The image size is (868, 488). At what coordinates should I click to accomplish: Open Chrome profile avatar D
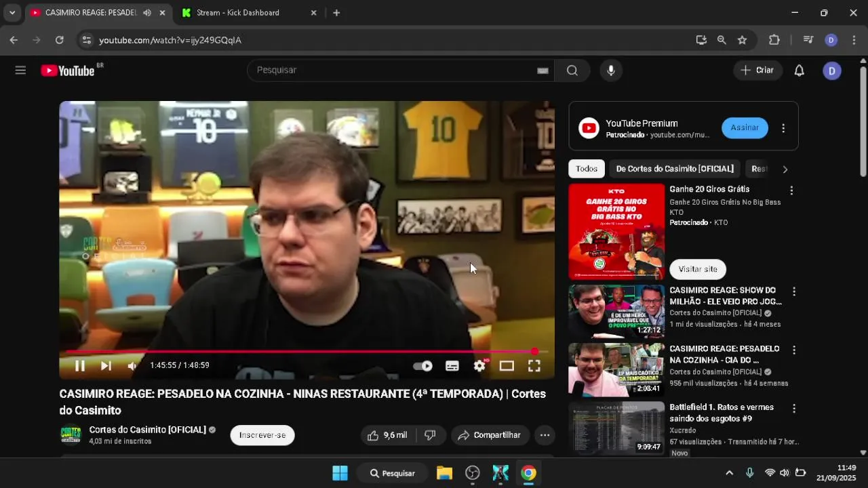tap(831, 40)
